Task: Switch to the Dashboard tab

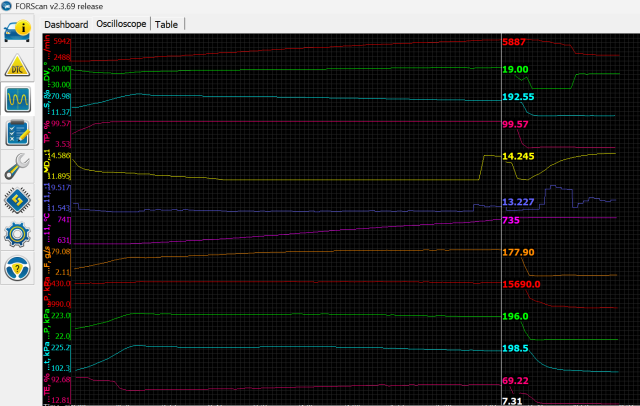Action: point(66,23)
